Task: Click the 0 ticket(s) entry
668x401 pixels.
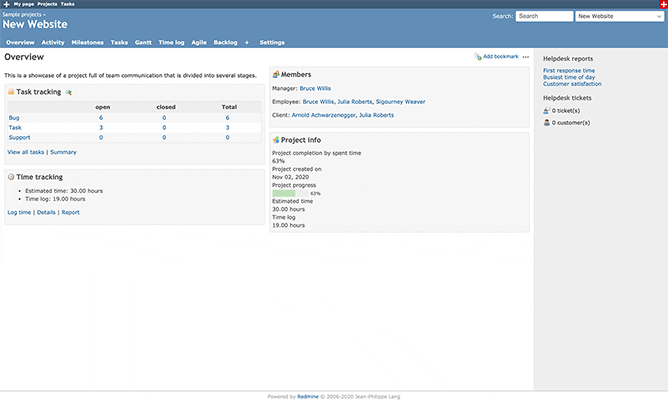Action: tap(566, 111)
